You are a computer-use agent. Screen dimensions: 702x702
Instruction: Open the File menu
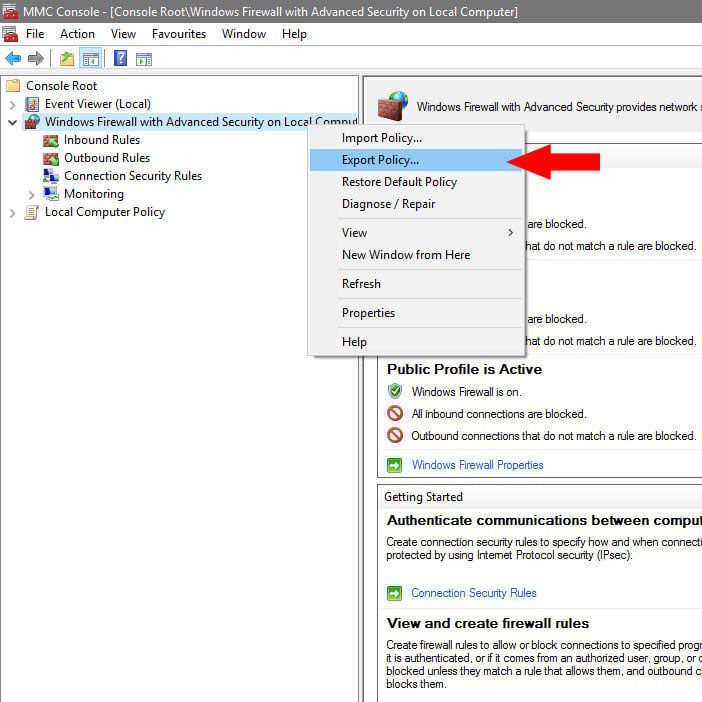[35, 34]
